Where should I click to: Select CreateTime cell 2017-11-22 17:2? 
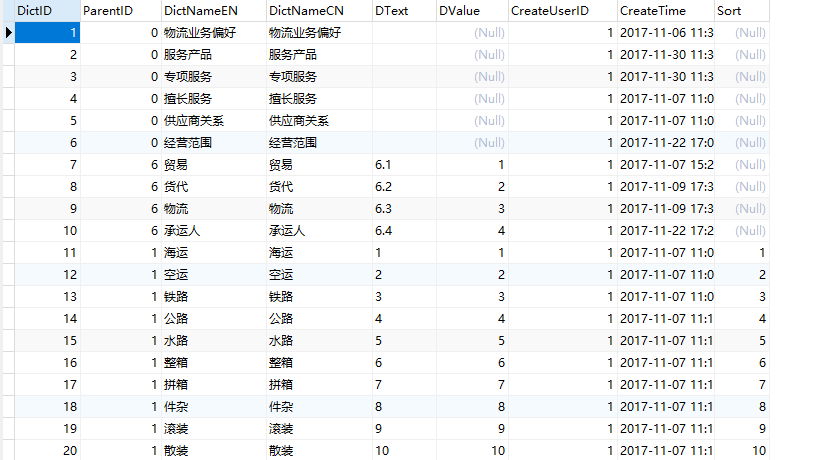tap(666, 231)
